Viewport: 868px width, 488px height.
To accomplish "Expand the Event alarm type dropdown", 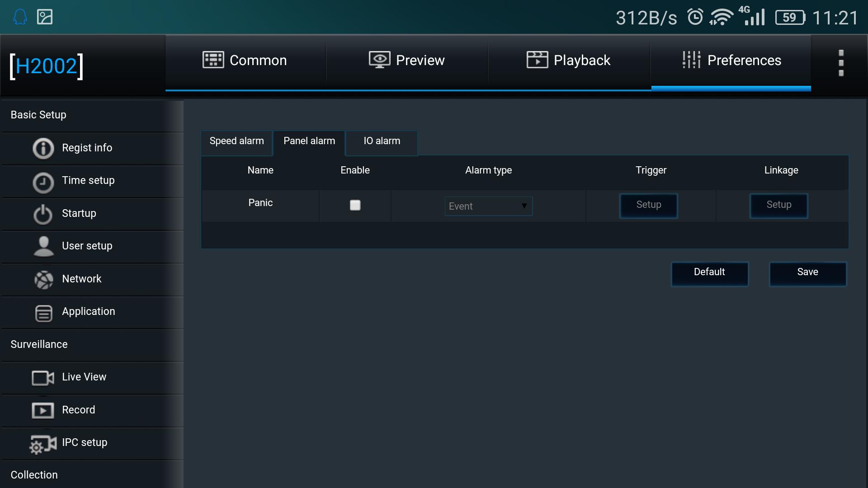I will 488,206.
